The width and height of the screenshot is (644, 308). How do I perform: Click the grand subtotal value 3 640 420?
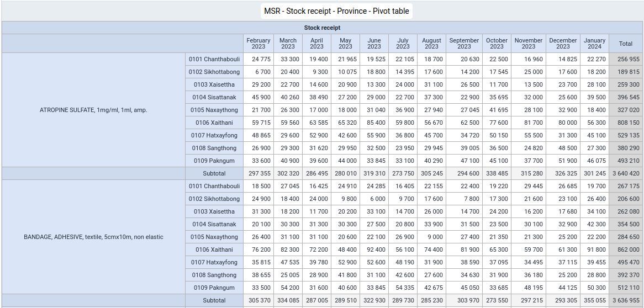click(626, 174)
